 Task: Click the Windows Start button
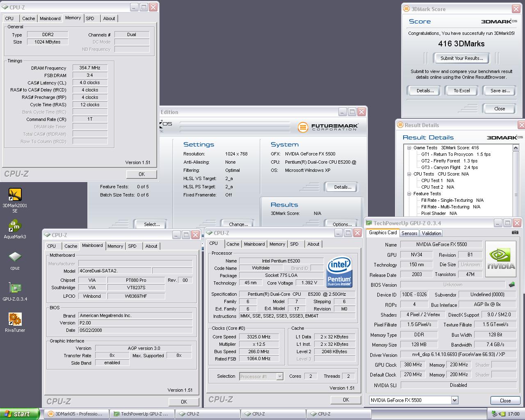20,414
